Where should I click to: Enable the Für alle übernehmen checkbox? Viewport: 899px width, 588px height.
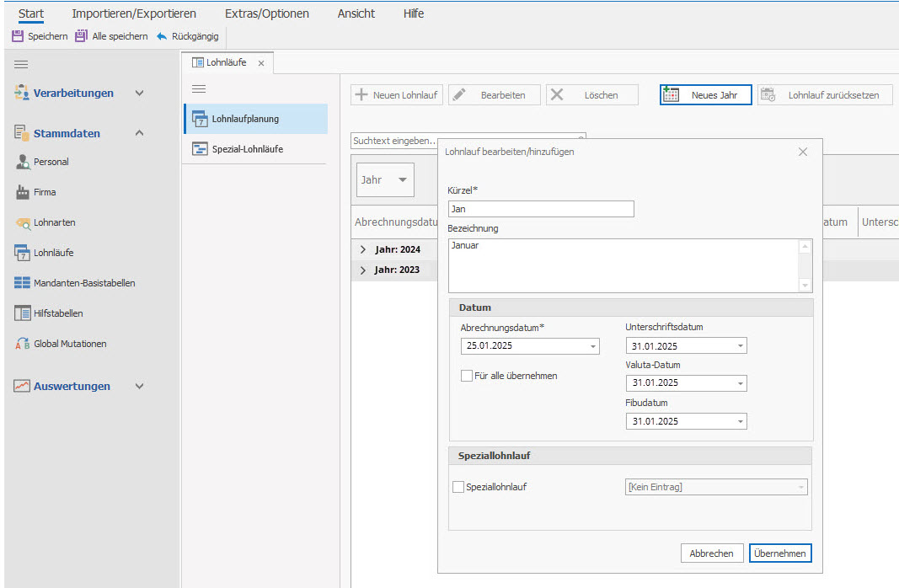[467, 376]
